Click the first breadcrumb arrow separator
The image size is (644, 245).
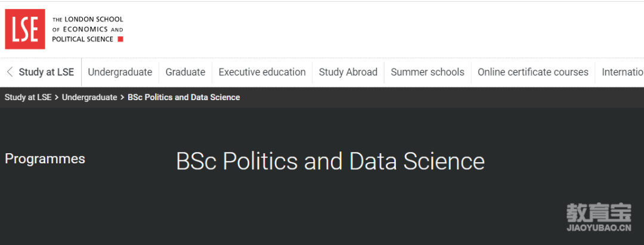click(x=57, y=98)
